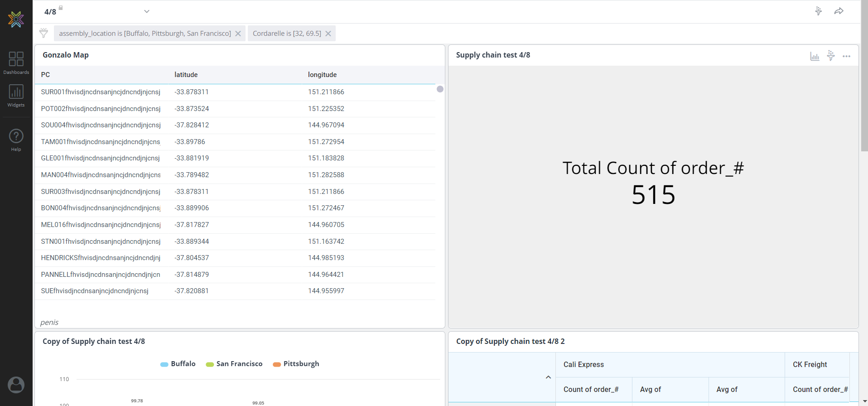The height and width of the screenshot is (406, 868).
Task: Sort table by latitude column header
Action: (x=186, y=75)
